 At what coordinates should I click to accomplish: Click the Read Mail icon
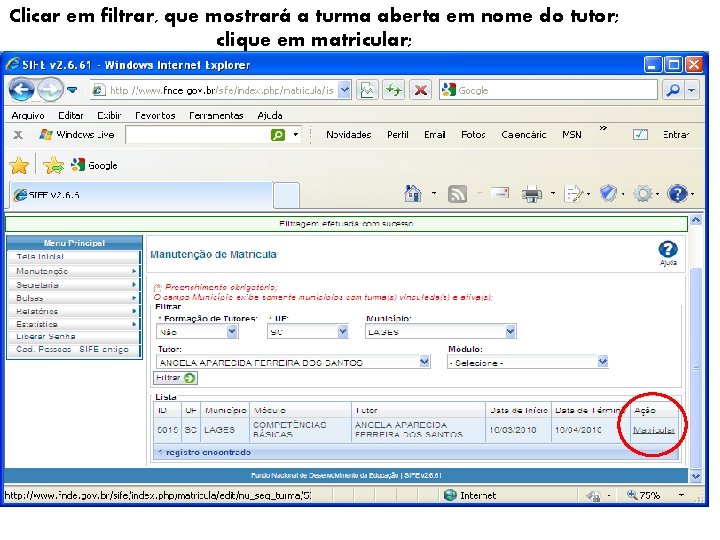coord(500,193)
